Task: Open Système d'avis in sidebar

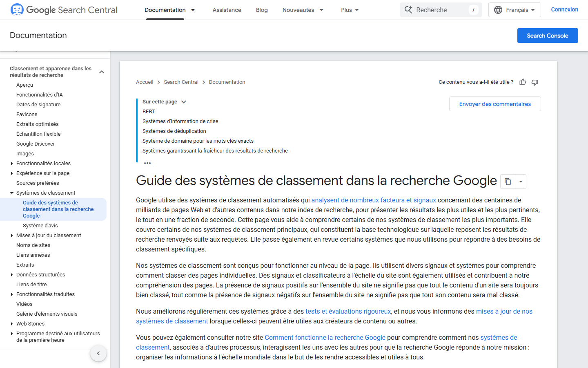Action: (x=40, y=226)
